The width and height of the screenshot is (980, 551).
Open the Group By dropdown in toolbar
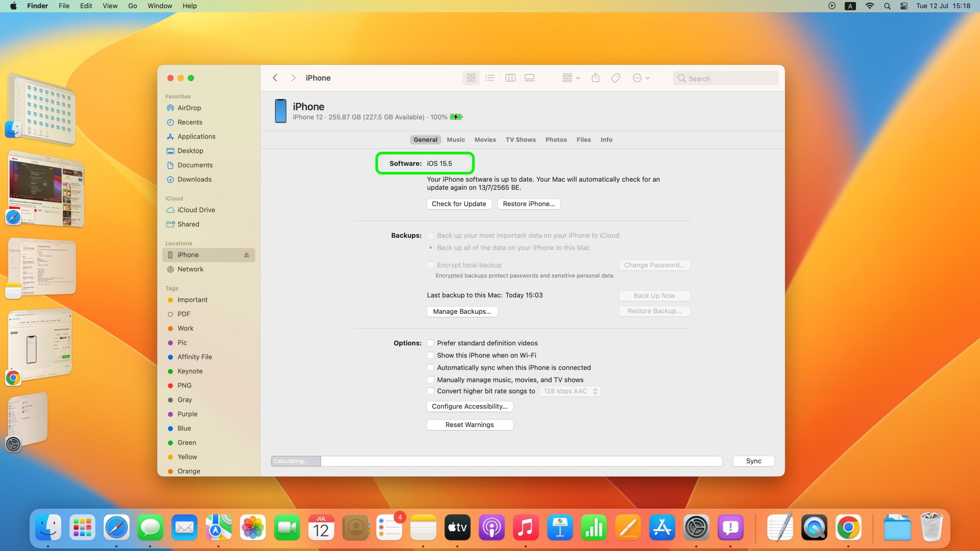point(571,78)
